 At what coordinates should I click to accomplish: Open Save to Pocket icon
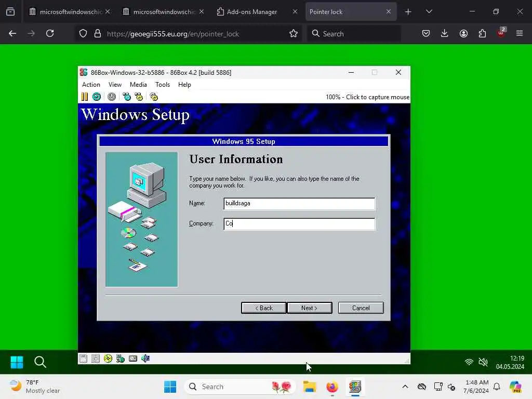point(426,33)
